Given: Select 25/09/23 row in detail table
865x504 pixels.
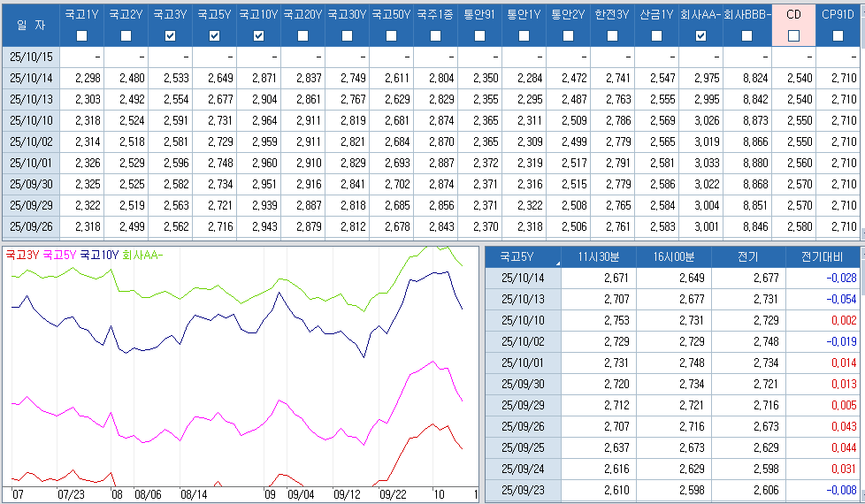Looking at the screenshot, I should 523,490.
